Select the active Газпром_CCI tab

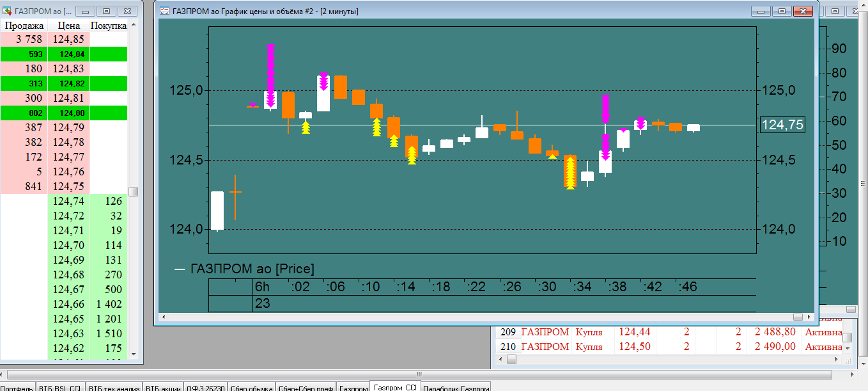pos(395,387)
